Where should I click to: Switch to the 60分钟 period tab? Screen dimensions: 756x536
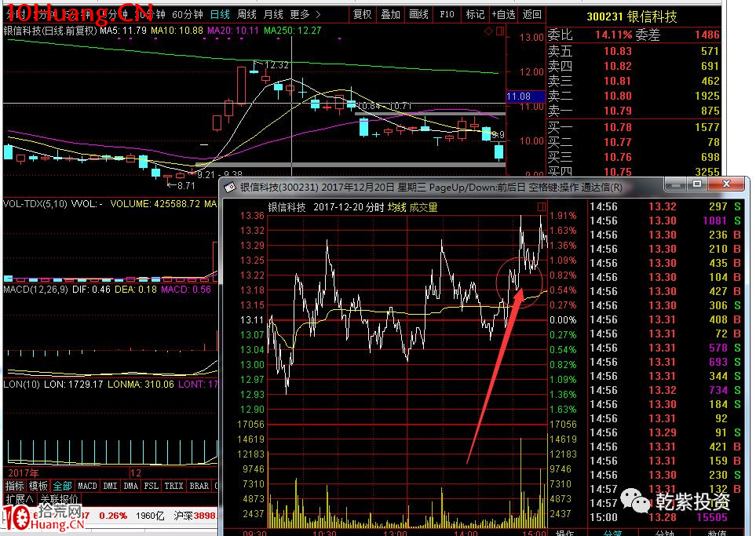(188, 14)
